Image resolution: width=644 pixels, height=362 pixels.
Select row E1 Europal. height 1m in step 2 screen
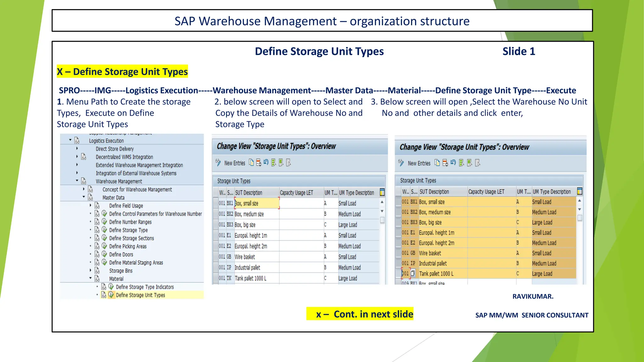coord(215,235)
